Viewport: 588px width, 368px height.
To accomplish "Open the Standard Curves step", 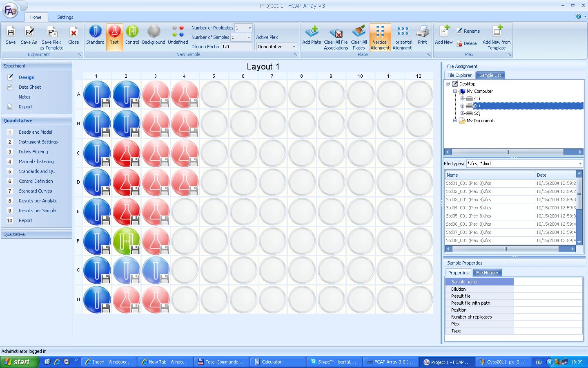I will [x=35, y=191].
